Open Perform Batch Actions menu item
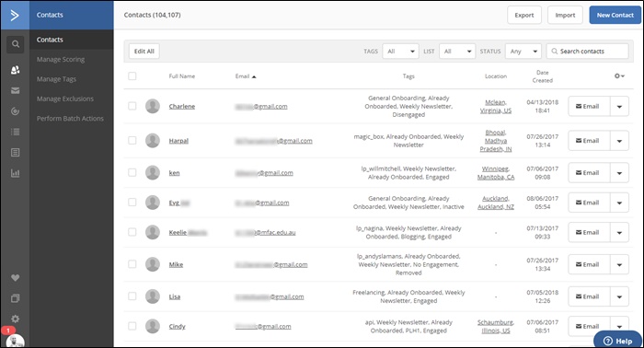The image size is (644, 348). click(x=70, y=119)
